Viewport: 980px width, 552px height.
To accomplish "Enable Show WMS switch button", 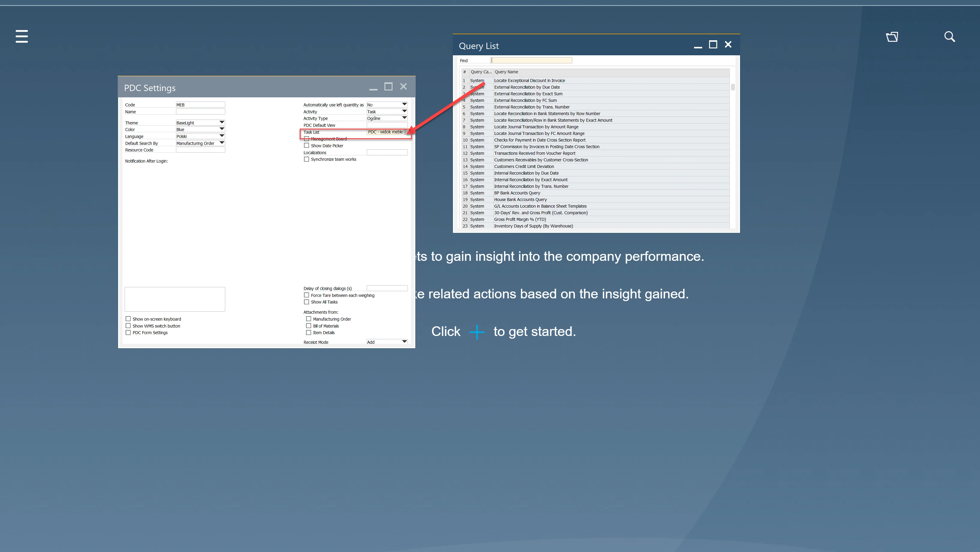I will point(128,326).
